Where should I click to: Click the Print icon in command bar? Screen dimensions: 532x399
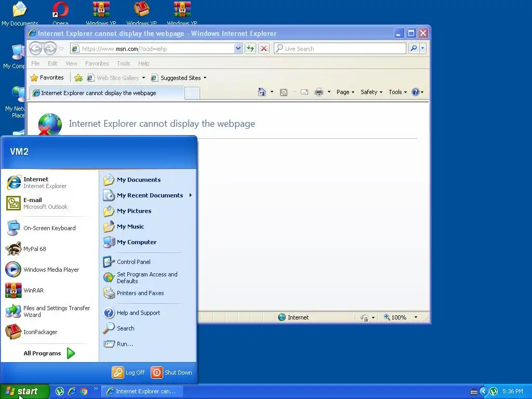[319, 92]
